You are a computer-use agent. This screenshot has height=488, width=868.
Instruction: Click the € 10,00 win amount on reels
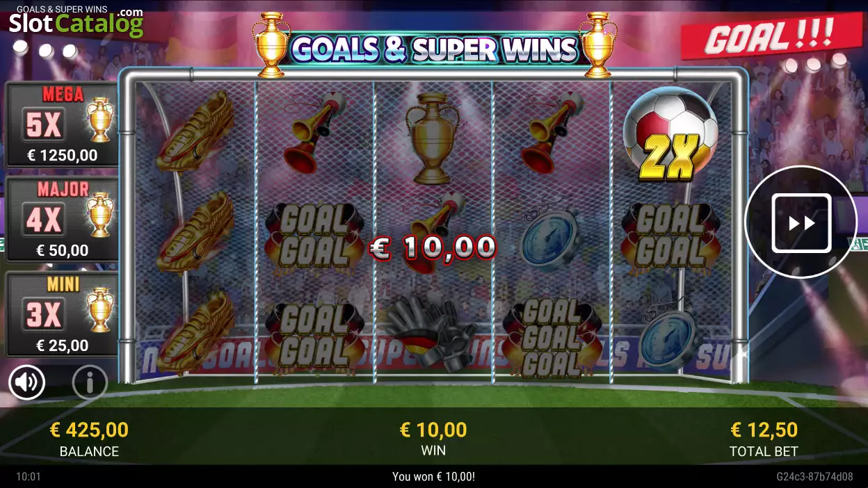pos(433,247)
